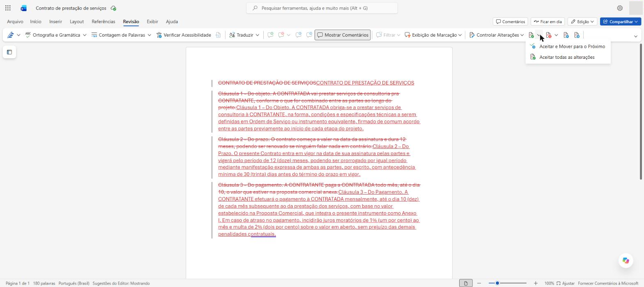Go to next change icon
644x287 pixels.
pos(577,35)
